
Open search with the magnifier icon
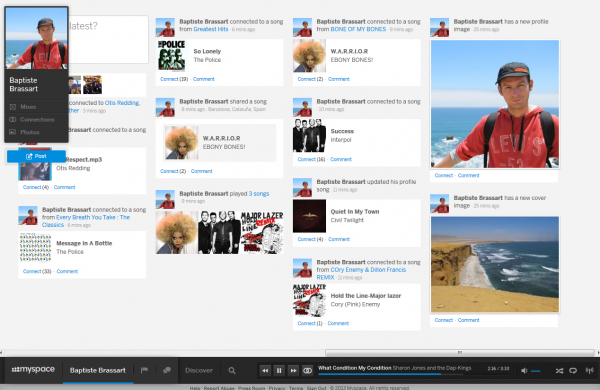232,370
